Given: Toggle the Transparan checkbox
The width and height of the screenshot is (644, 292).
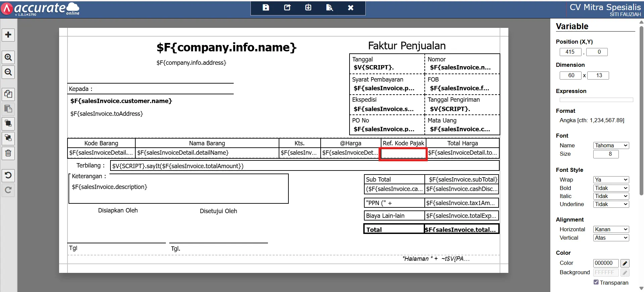Looking at the screenshot, I should coord(596,282).
